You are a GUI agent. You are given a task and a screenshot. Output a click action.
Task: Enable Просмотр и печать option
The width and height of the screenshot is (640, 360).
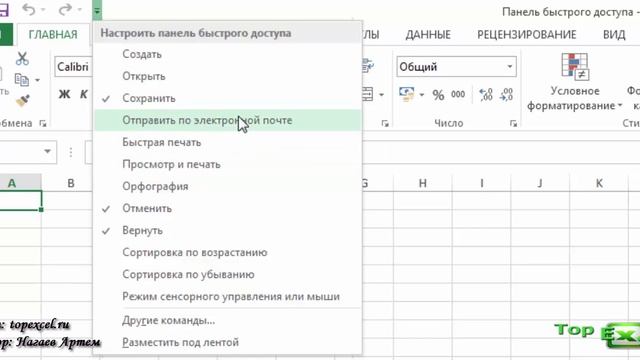point(228,164)
